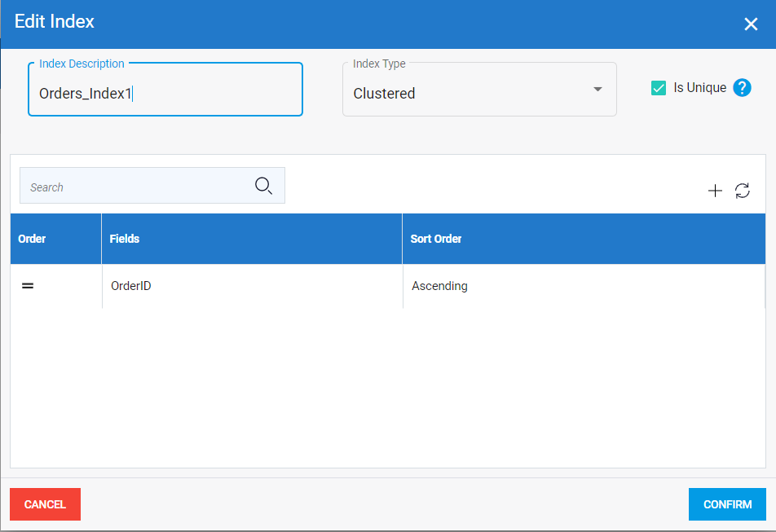This screenshot has height=532, width=776.
Task: Refresh the fields list with the reload icon
Action: pos(742,191)
